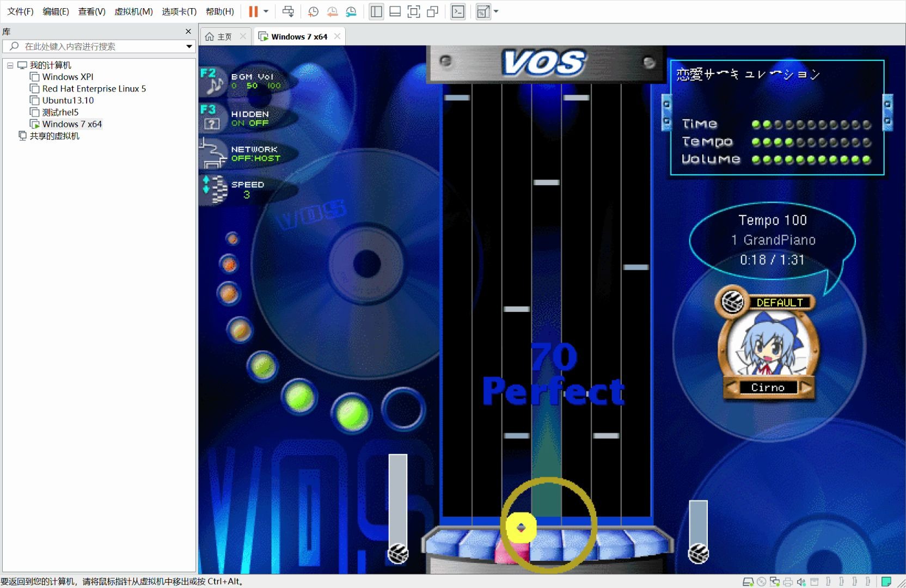Set BGM Vol to 50
The height and width of the screenshot is (588, 906).
[x=252, y=86]
